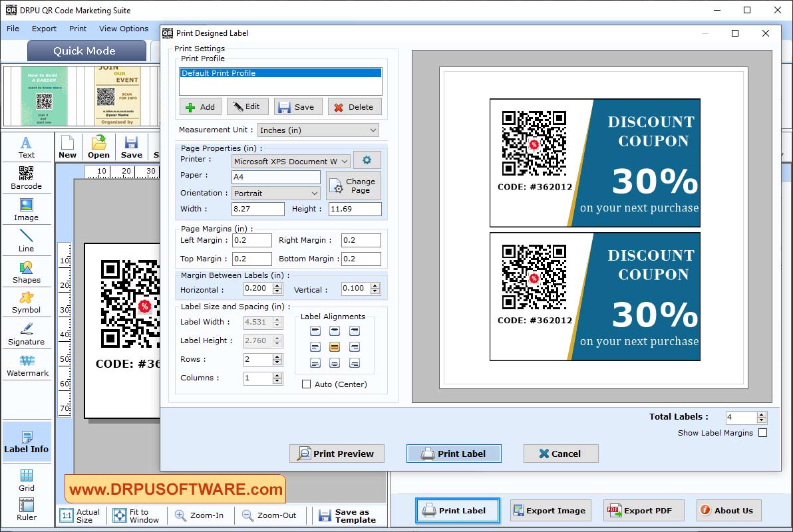Adjust Label Width spinner
Image resolution: width=793 pixels, height=532 pixels.
[x=277, y=322]
